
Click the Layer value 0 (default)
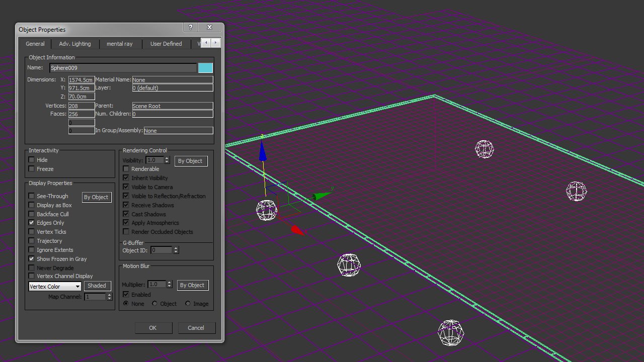173,88
